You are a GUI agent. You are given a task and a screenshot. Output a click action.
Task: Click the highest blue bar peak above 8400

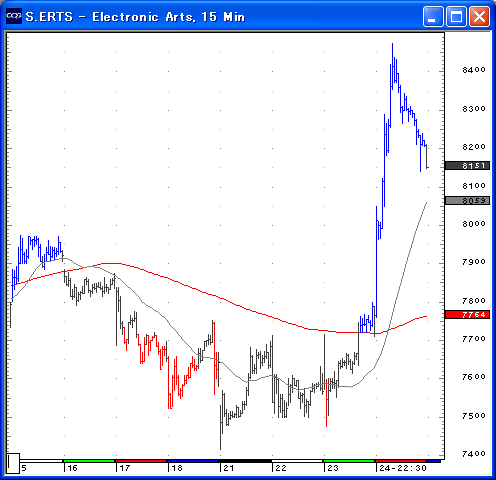click(392, 45)
